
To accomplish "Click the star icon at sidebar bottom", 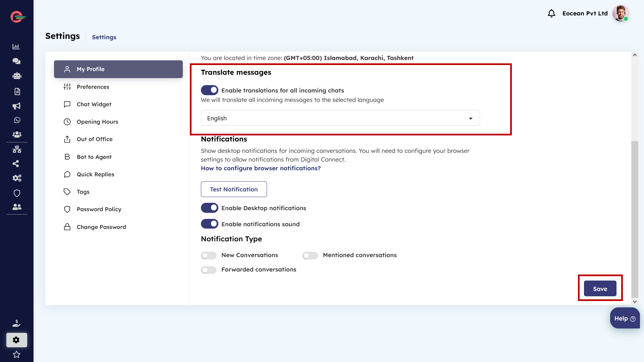I will coord(16,354).
